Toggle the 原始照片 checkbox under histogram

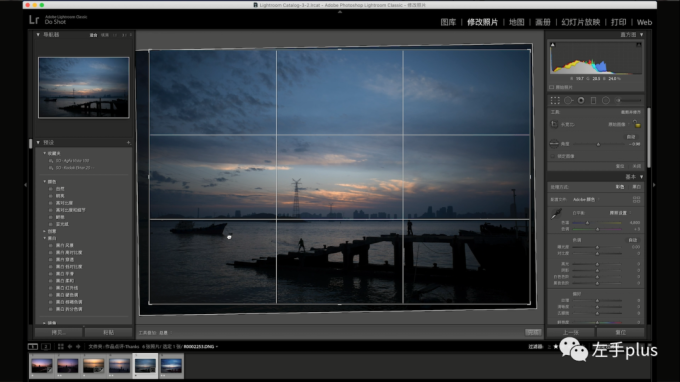552,87
